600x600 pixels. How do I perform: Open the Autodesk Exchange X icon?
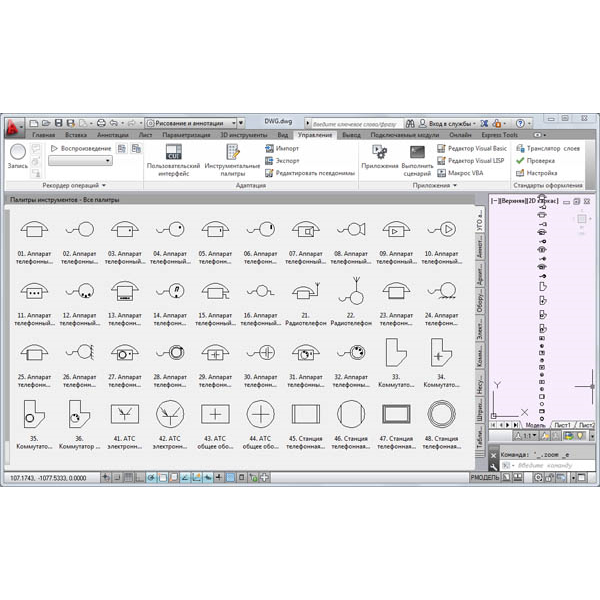(x=484, y=124)
